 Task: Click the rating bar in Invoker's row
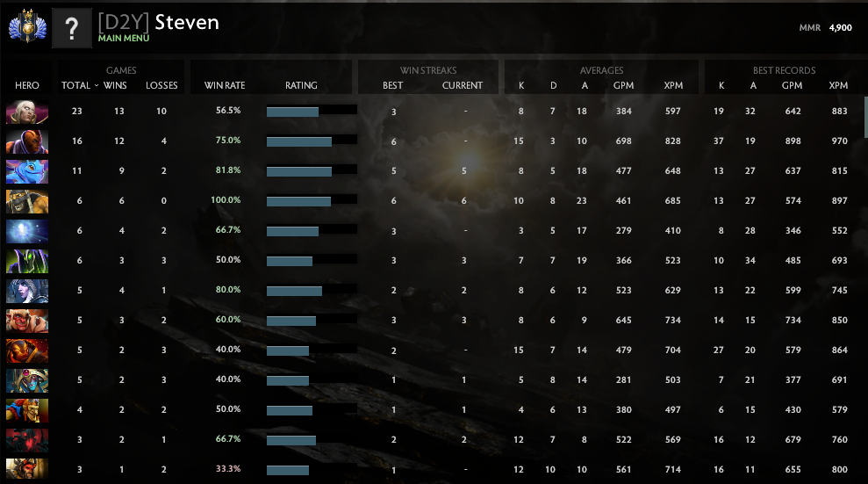[311, 112]
